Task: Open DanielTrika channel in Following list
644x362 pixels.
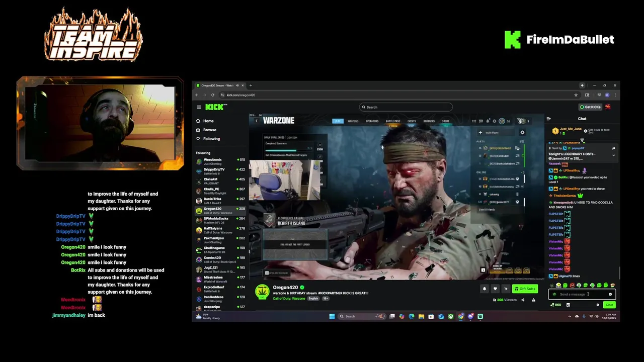Action: 220,201
